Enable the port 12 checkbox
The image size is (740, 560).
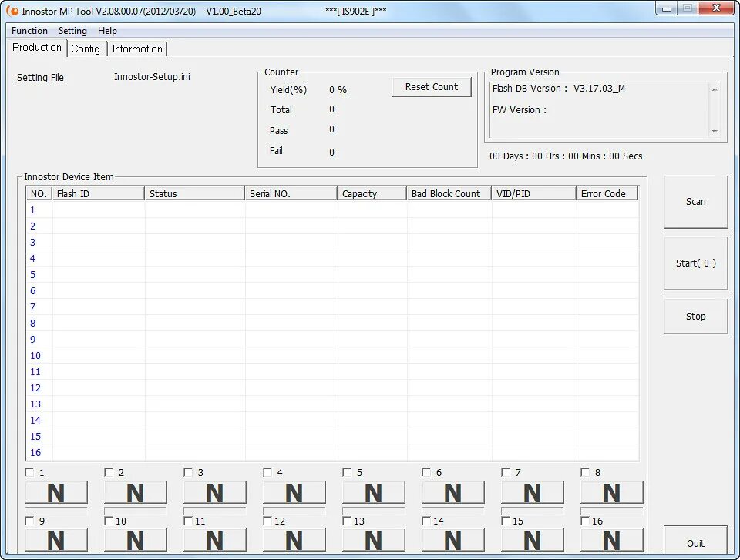[267, 521]
